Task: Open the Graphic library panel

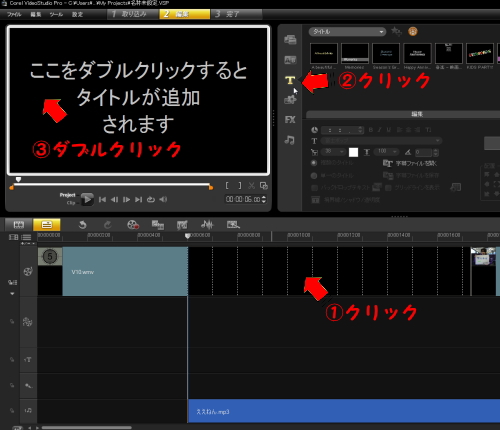Action: (290, 99)
